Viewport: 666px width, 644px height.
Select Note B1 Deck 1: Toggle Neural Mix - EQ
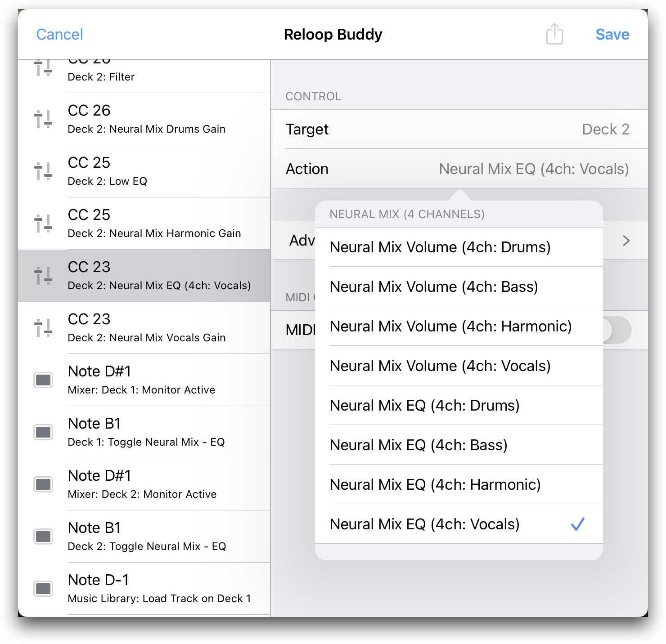[144, 432]
